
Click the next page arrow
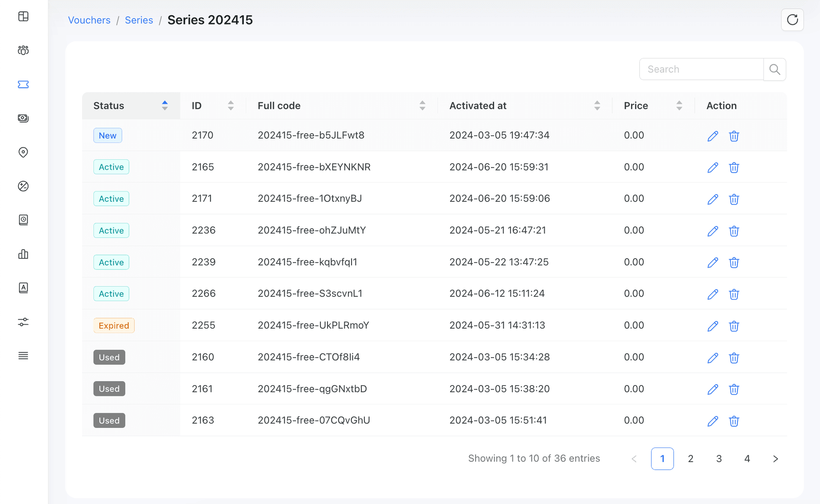[x=776, y=459]
